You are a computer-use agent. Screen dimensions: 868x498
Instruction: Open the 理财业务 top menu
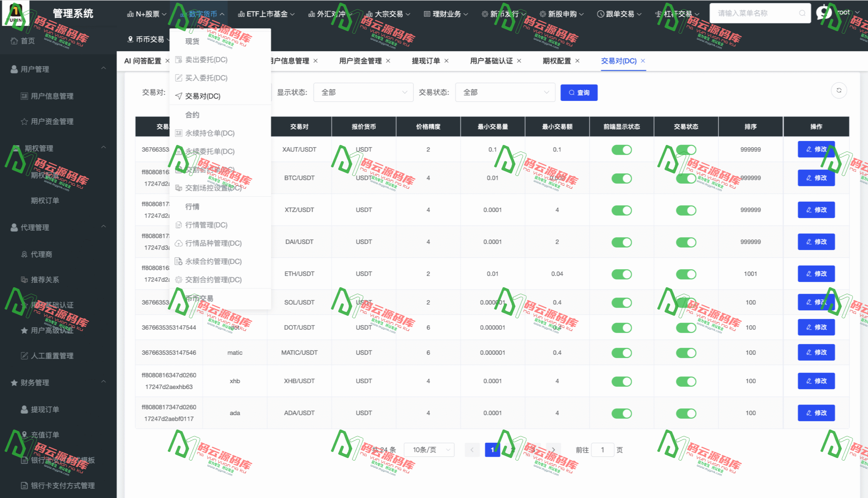446,14
